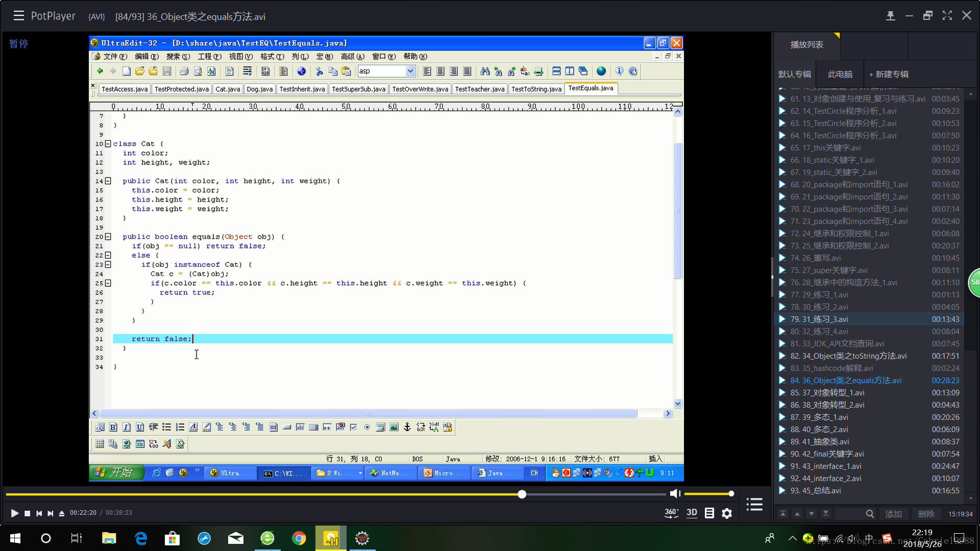Open UltraEdit 格式(T) menu
Viewport: 980px width, 551px height.
(272, 57)
